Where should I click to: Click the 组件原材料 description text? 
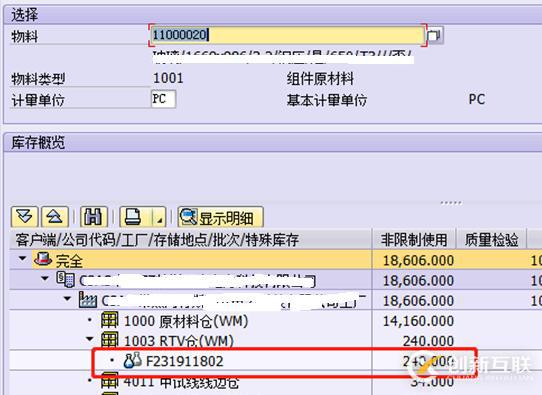coord(320,78)
